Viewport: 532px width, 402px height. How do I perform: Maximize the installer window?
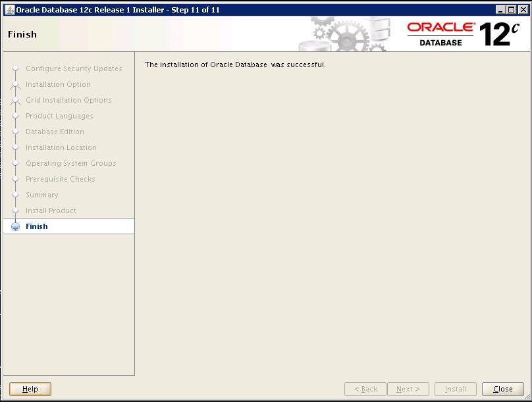[x=512, y=10]
